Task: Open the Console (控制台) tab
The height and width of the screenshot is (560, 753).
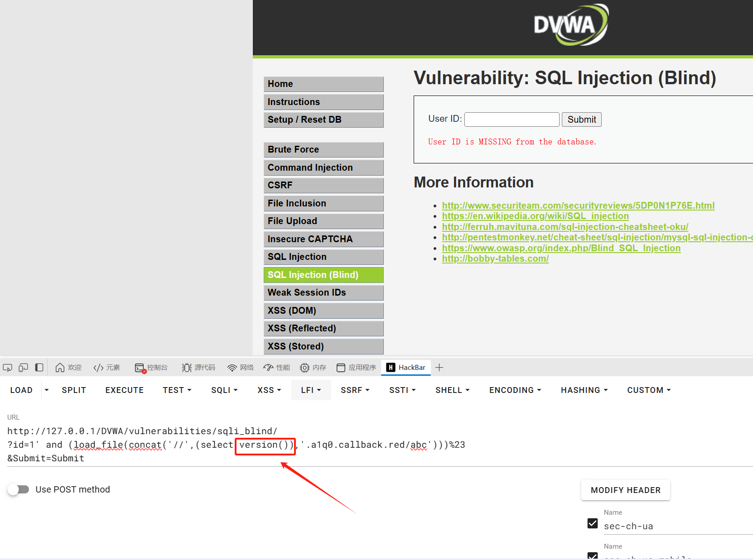Action: coord(151,368)
